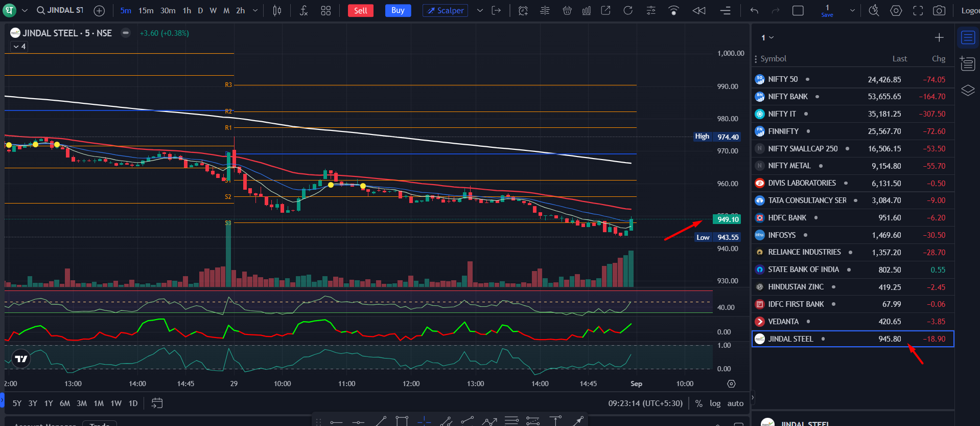Open the candlestick chart type selector
The width and height of the screenshot is (980, 426).
(x=277, y=10)
